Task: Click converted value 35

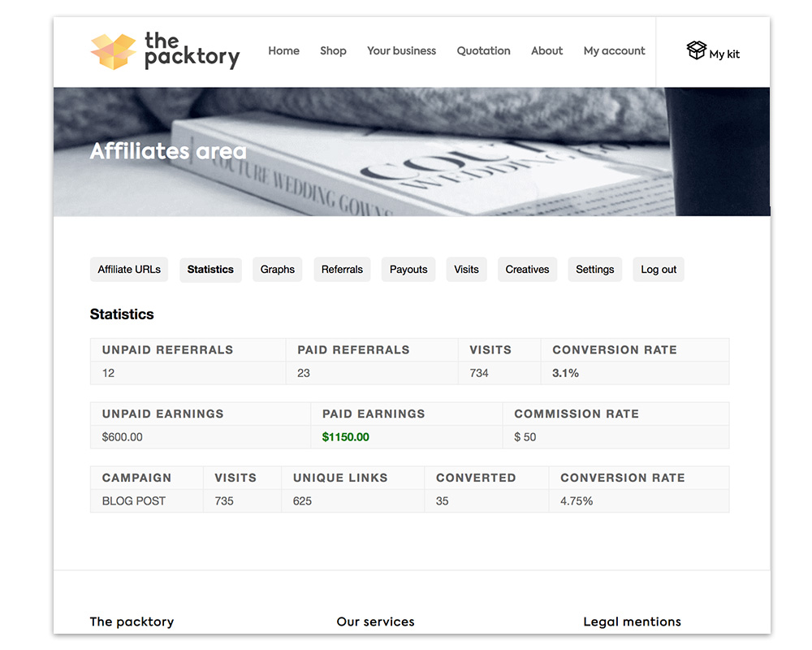Action: (x=443, y=501)
